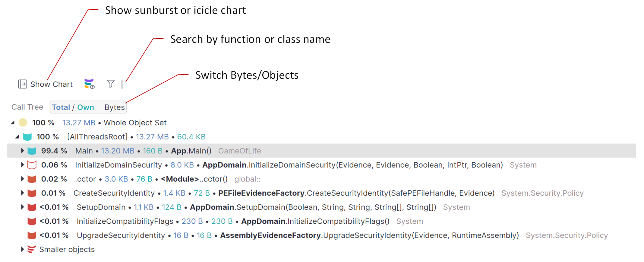This screenshot has width=644, height=262.
Task: Select the SetupDomain row
Action: [101, 207]
